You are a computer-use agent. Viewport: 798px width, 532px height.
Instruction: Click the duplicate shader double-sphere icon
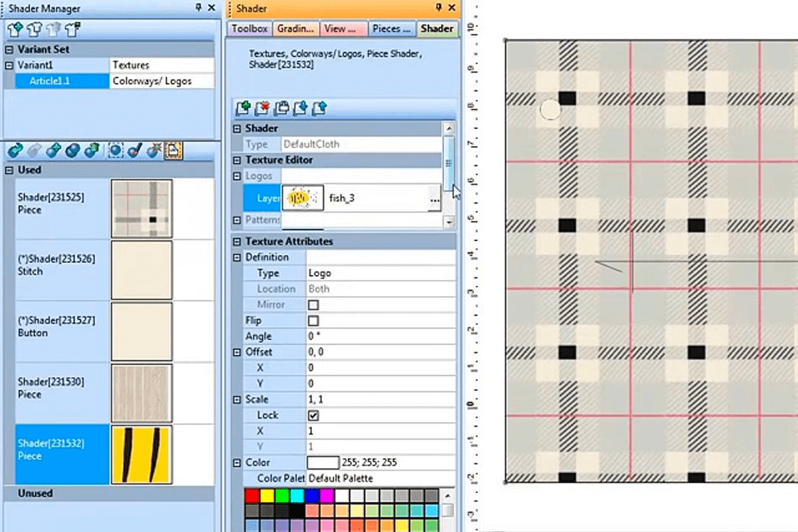tap(72, 150)
